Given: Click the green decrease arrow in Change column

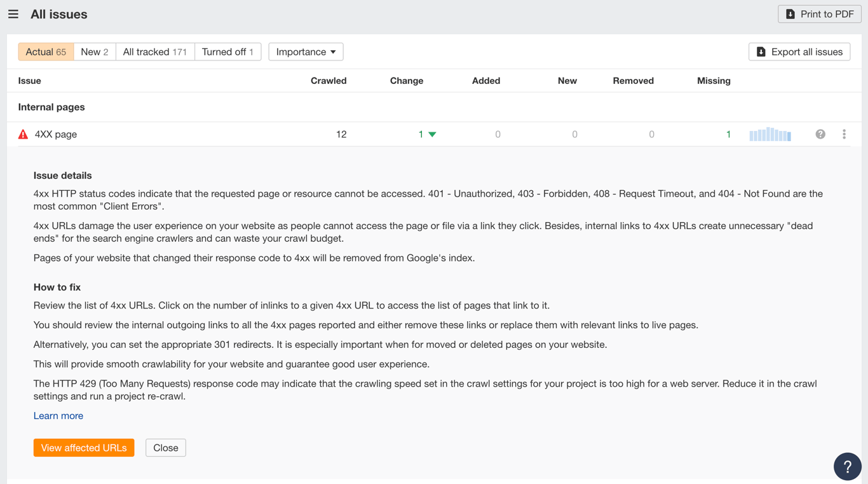Looking at the screenshot, I should (x=431, y=134).
